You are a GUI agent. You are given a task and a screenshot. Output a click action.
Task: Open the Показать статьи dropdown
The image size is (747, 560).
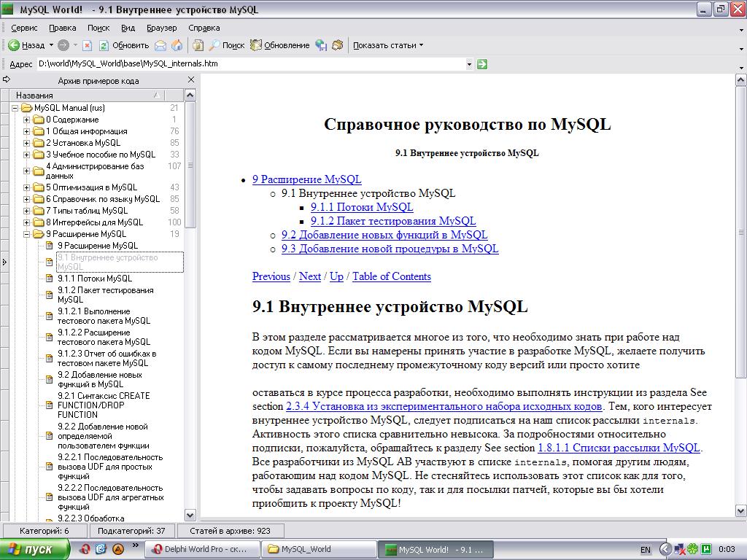pos(421,45)
